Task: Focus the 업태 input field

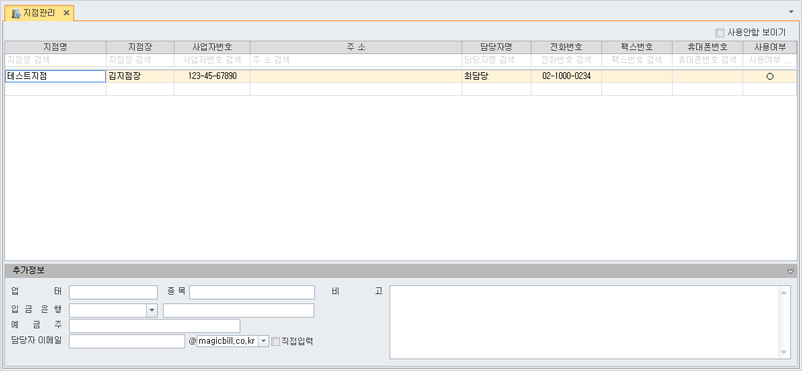Action: (x=113, y=292)
